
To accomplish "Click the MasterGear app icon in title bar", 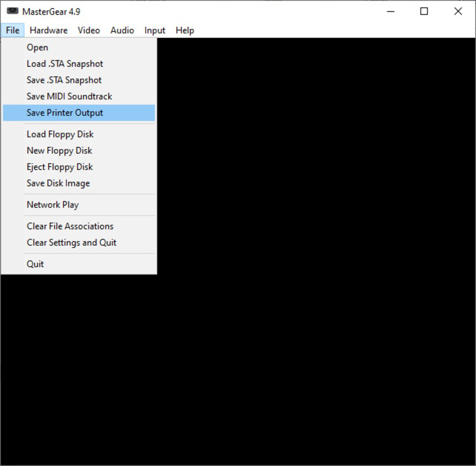I will [12, 11].
